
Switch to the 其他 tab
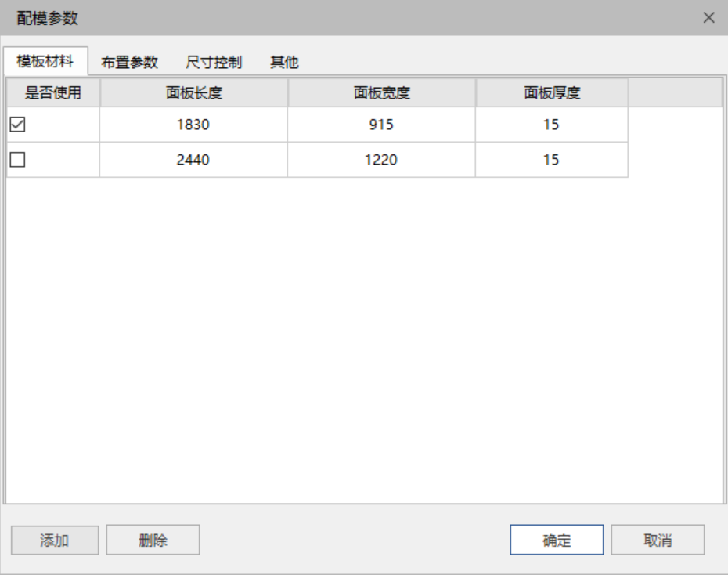(284, 62)
